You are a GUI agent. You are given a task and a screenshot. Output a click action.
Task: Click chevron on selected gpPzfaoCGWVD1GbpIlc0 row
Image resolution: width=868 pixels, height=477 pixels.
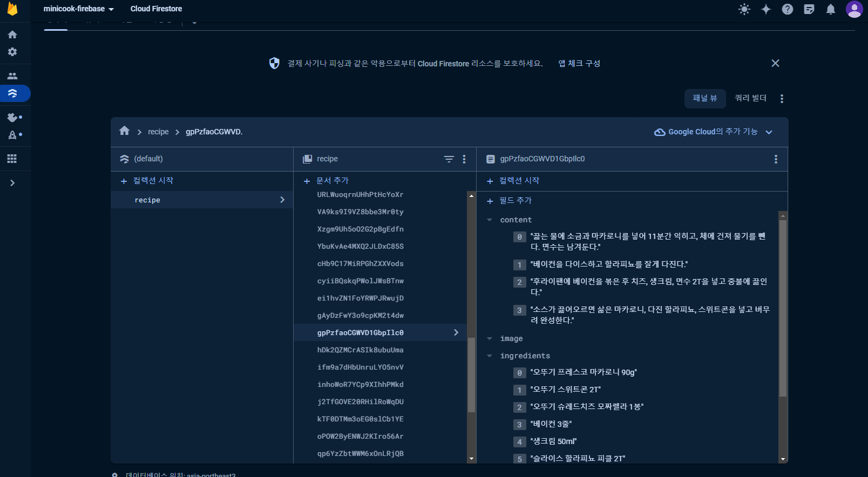click(456, 332)
